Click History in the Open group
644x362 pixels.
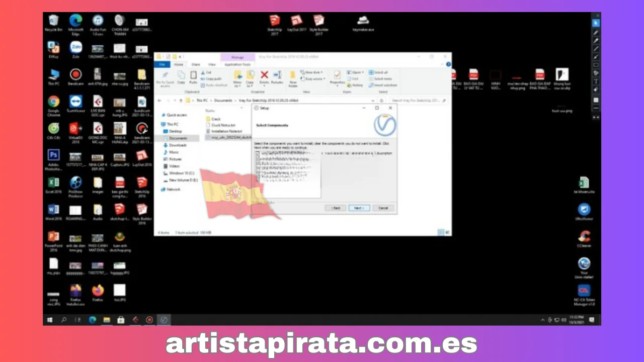[x=355, y=85]
